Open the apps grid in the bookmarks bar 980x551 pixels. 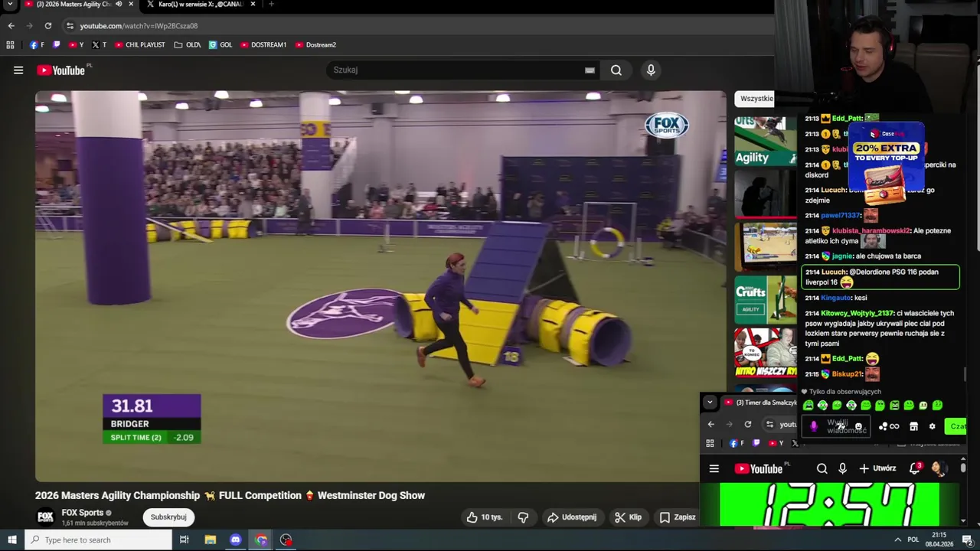click(10, 44)
